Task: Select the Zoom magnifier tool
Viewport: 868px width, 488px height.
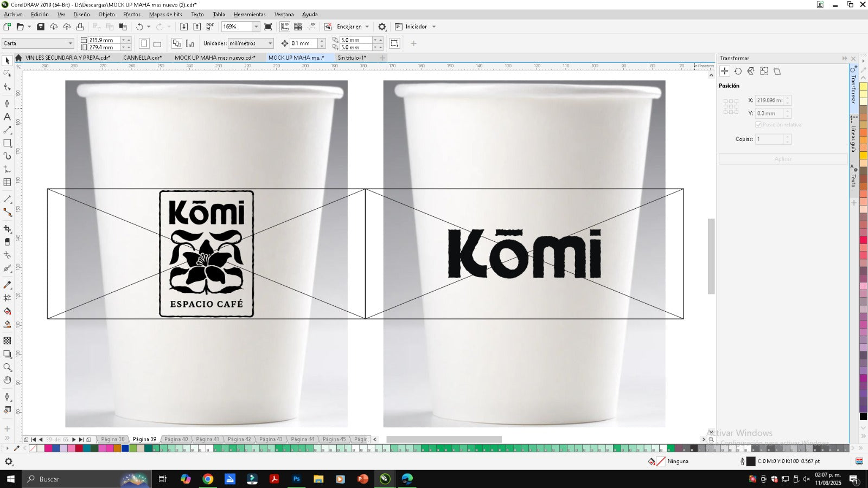Action: tap(7, 367)
